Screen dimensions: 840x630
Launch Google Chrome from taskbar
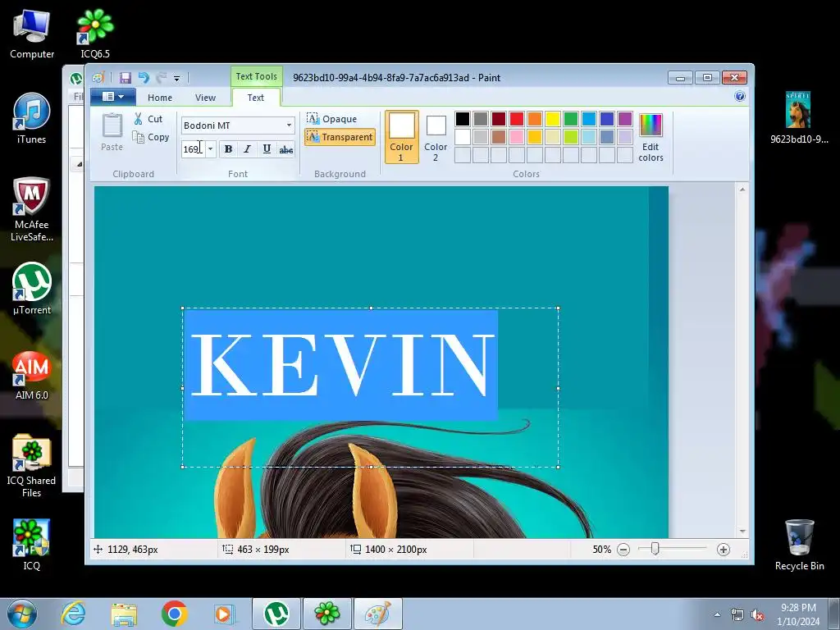tap(174, 614)
